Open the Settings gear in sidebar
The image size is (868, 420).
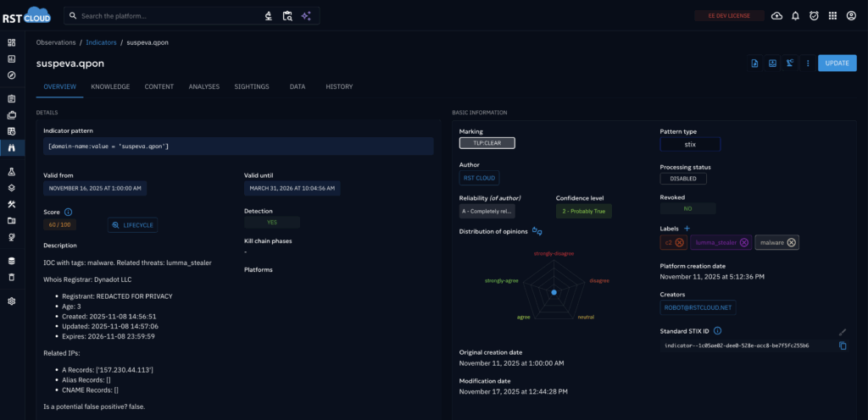(x=12, y=301)
